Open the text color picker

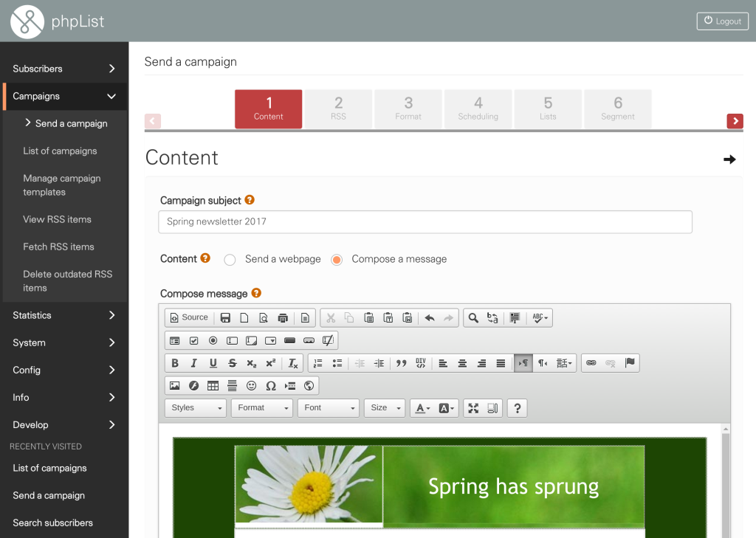pos(422,408)
